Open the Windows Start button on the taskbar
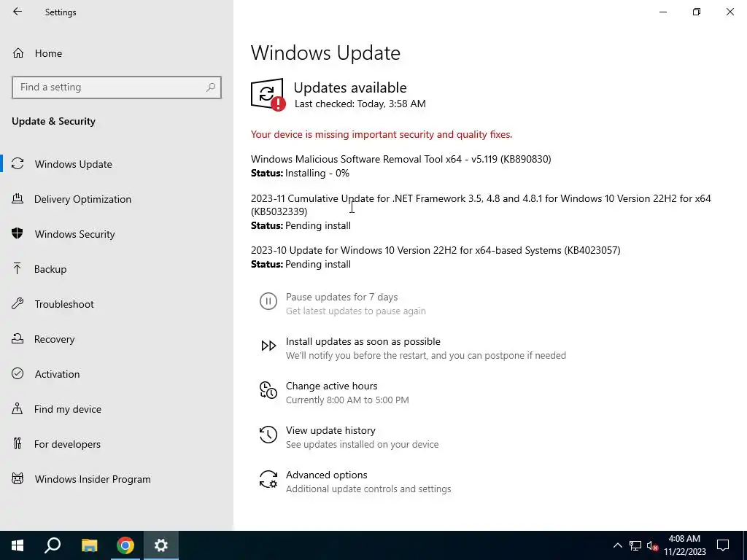Image resolution: width=747 pixels, height=560 pixels. (x=18, y=545)
